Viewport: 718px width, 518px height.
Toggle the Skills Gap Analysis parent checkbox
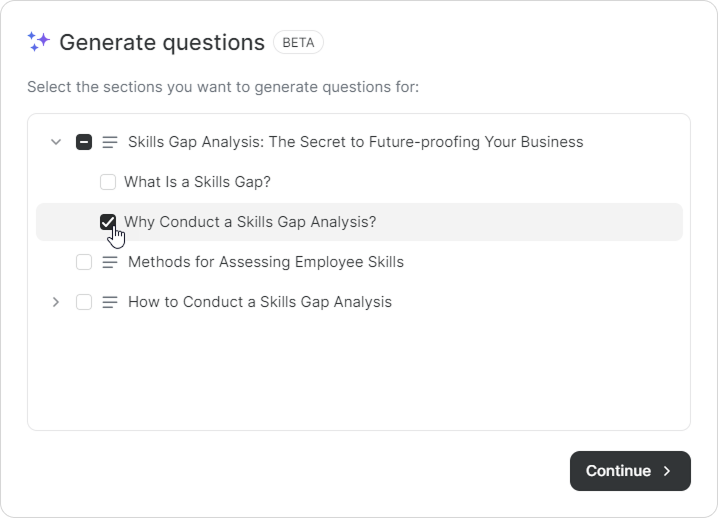click(x=84, y=142)
